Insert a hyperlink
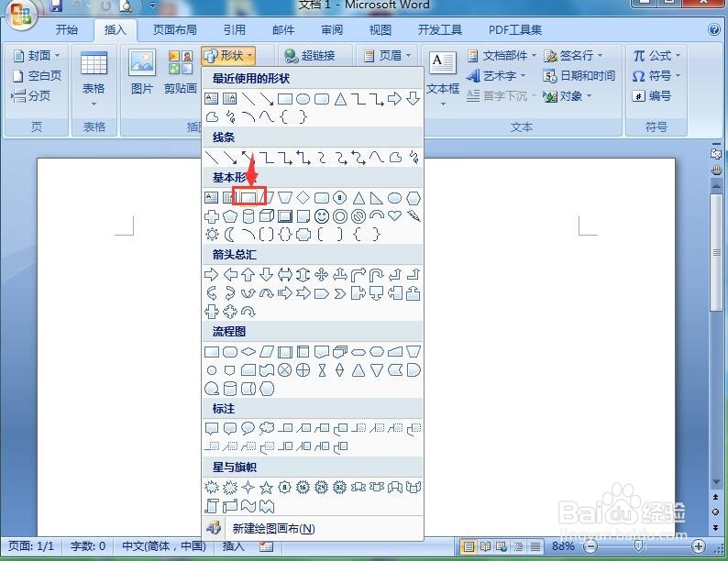 point(310,56)
